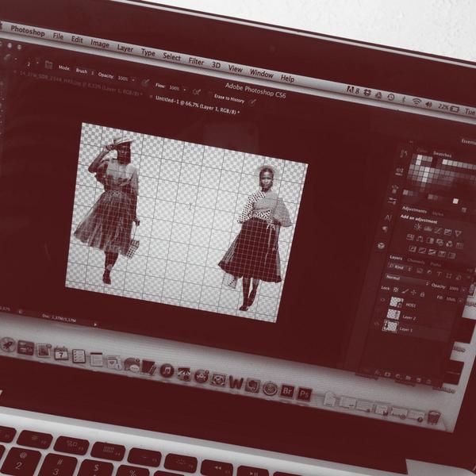Open the Character panel icon in collapsed dock
The width and height of the screenshot is (476, 476).
coord(388,217)
